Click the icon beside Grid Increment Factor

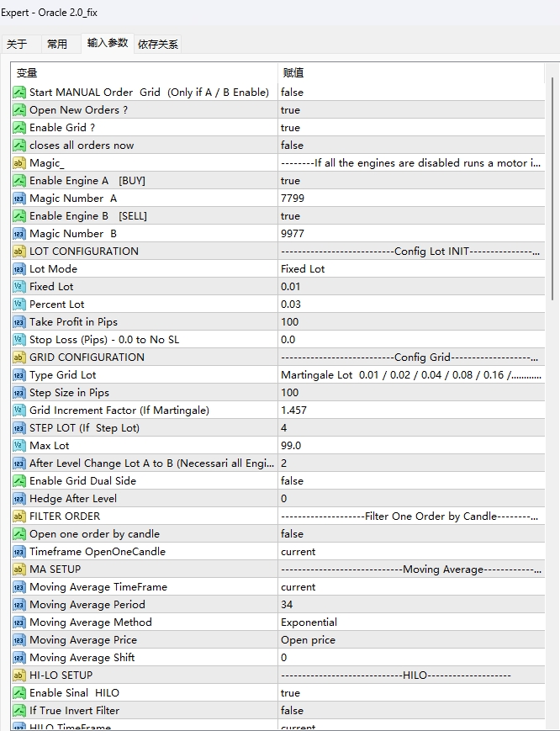point(19,411)
